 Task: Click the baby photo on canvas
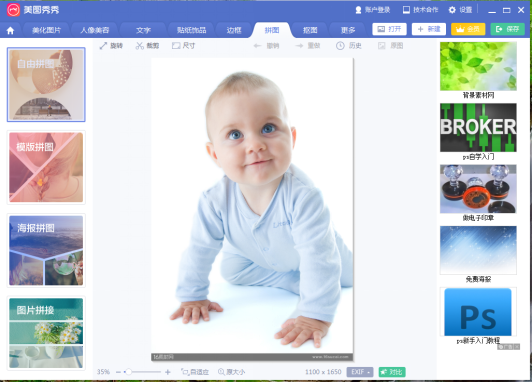(252, 209)
